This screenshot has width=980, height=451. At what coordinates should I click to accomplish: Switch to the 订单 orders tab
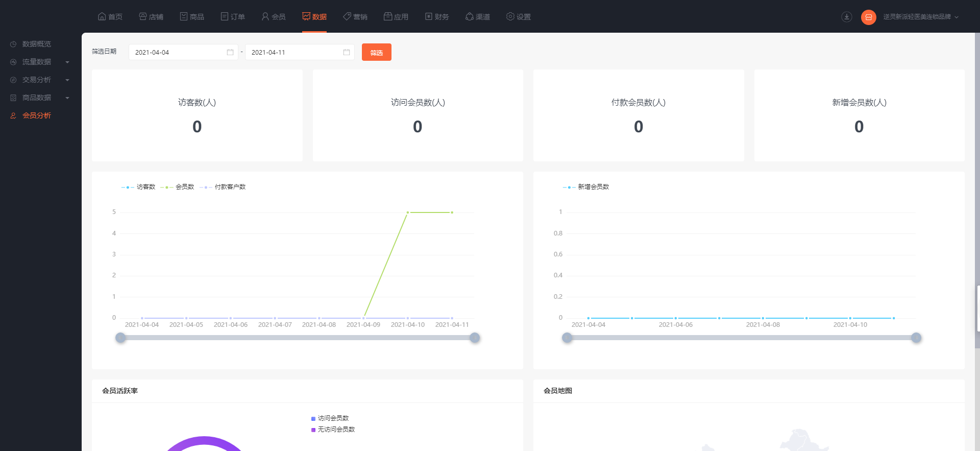pos(232,16)
